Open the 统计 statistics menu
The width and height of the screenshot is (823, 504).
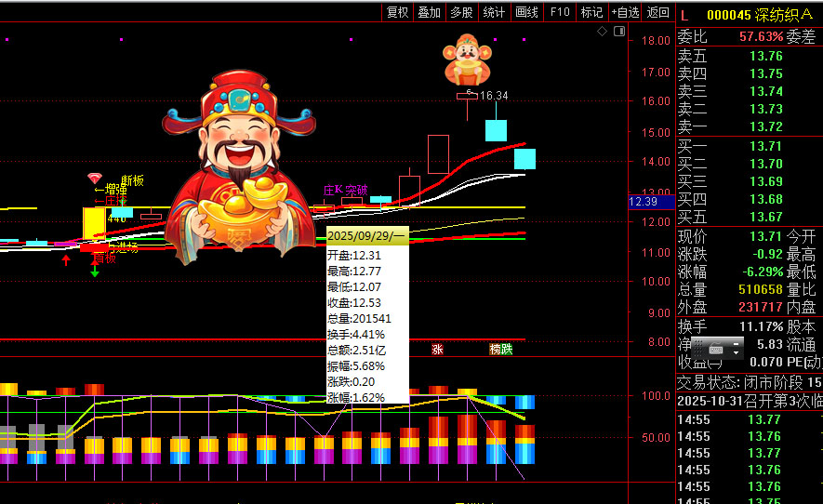(494, 12)
